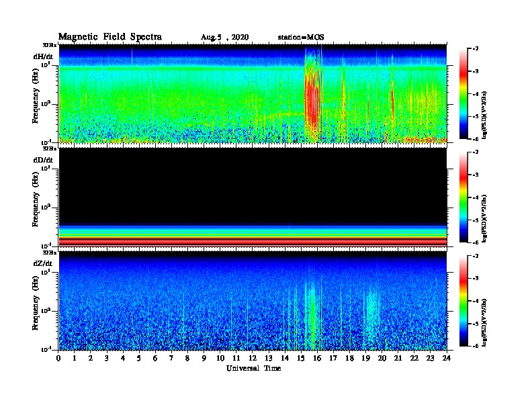
Task: Click the "32Hz" label above dH/dt panel
Action: [50, 45]
